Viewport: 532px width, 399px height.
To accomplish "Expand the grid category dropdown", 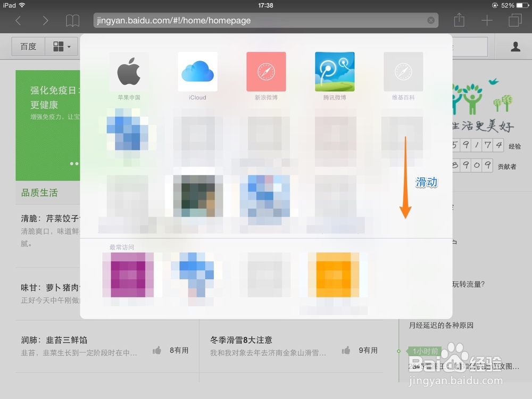I will pyautogui.click(x=62, y=46).
